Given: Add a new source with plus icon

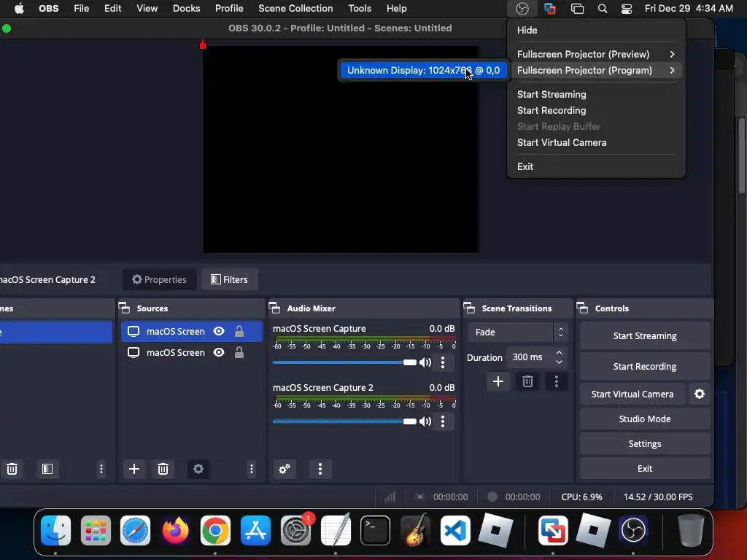Looking at the screenshot, I should pos(134,469).
